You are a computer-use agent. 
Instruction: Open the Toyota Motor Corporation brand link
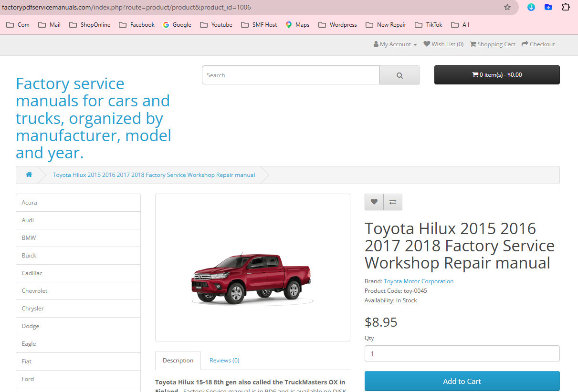(419, 281)
